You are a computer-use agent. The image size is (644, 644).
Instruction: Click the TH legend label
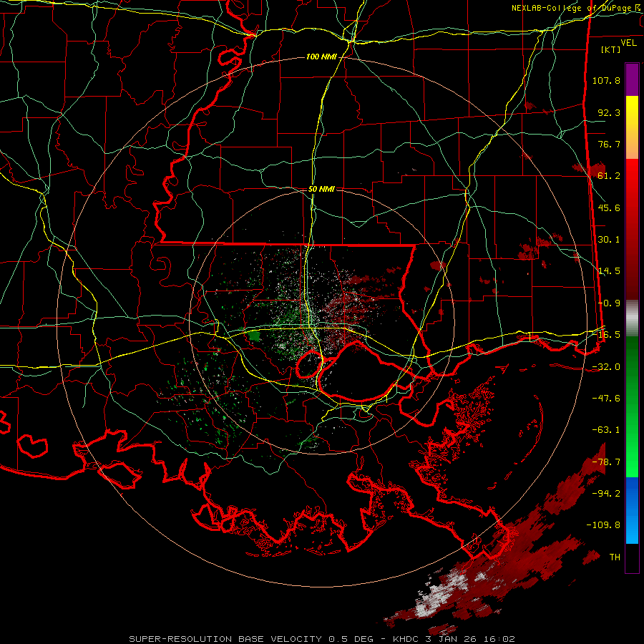[615, 557]
